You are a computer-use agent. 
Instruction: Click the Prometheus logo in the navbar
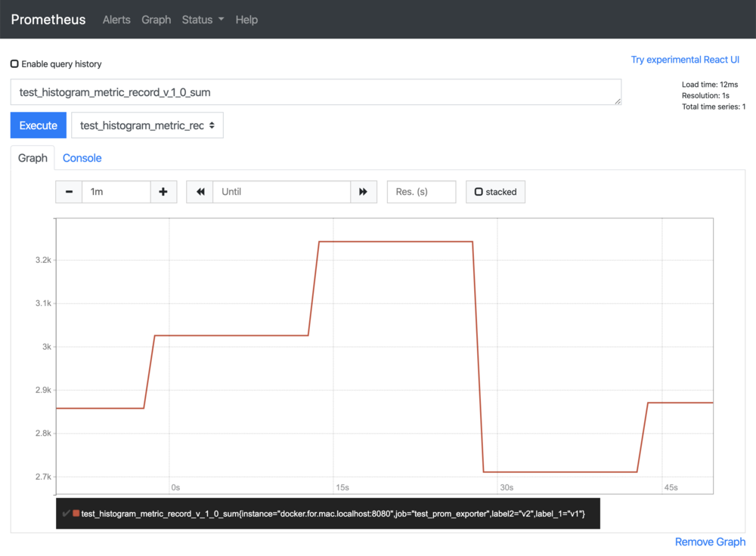48,19
